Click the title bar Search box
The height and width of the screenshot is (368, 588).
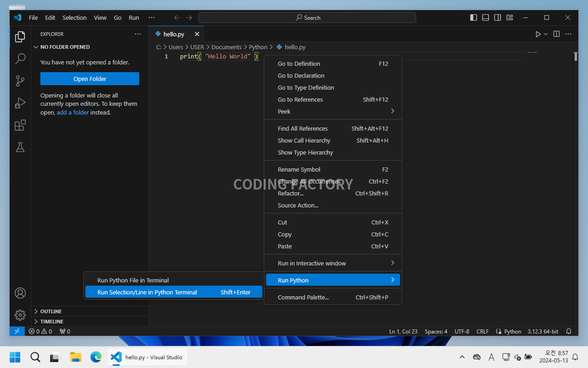pos(307,17)
